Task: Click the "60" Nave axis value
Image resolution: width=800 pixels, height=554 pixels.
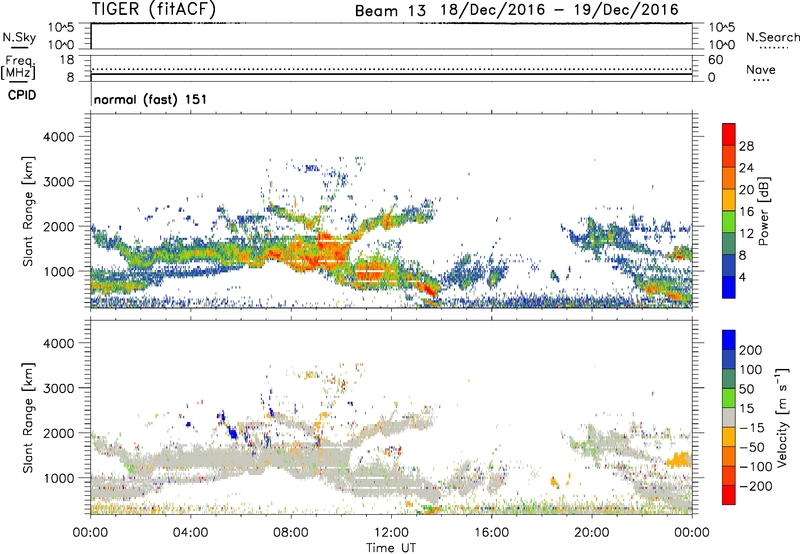Action: tap(715, 60)
